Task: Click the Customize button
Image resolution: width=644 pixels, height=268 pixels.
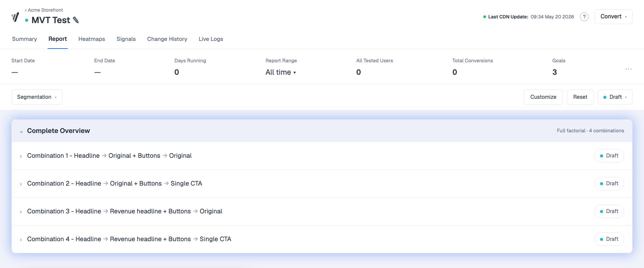Action: (543, 97)
